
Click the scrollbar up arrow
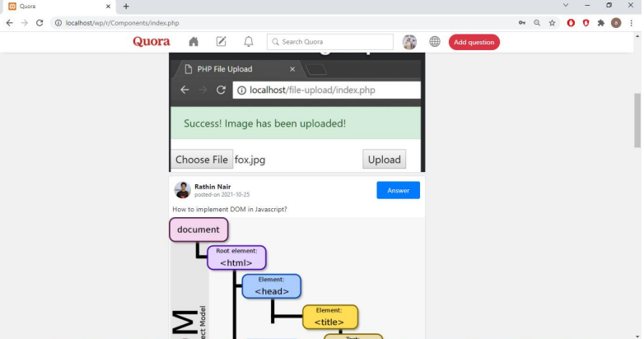[x=637, y=36]
